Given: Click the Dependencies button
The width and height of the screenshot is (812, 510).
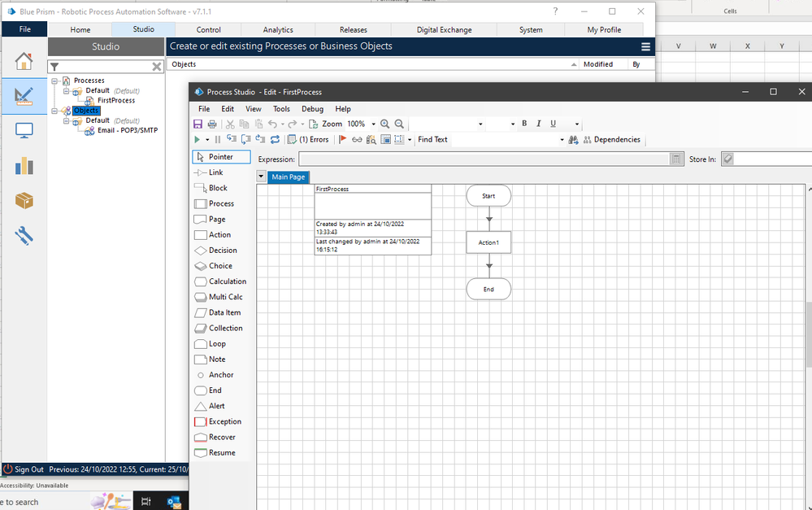Looking at the screenshot, I should (x=611, y=140).
